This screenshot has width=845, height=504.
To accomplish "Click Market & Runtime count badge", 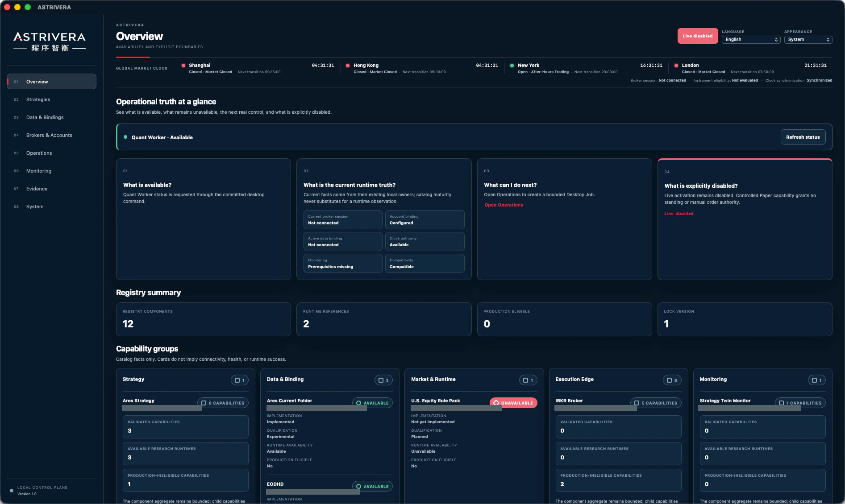I will (x=528, y=380).
